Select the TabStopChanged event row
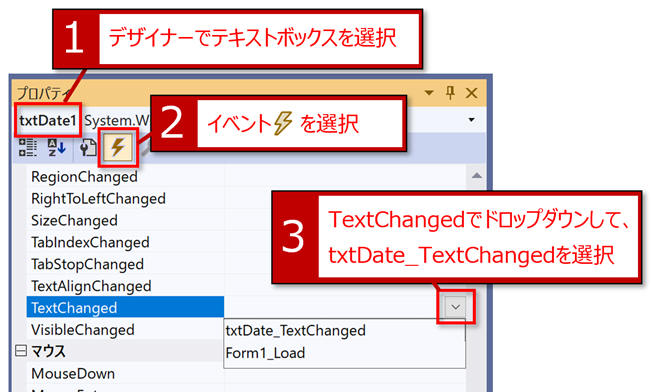Screen dimensions: 652x392 coord(246,264)
